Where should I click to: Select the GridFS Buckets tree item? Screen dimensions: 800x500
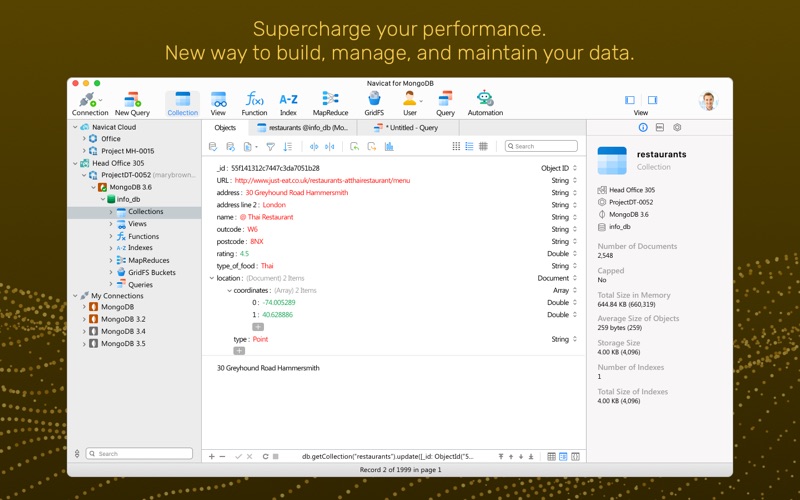click(152, 272)
